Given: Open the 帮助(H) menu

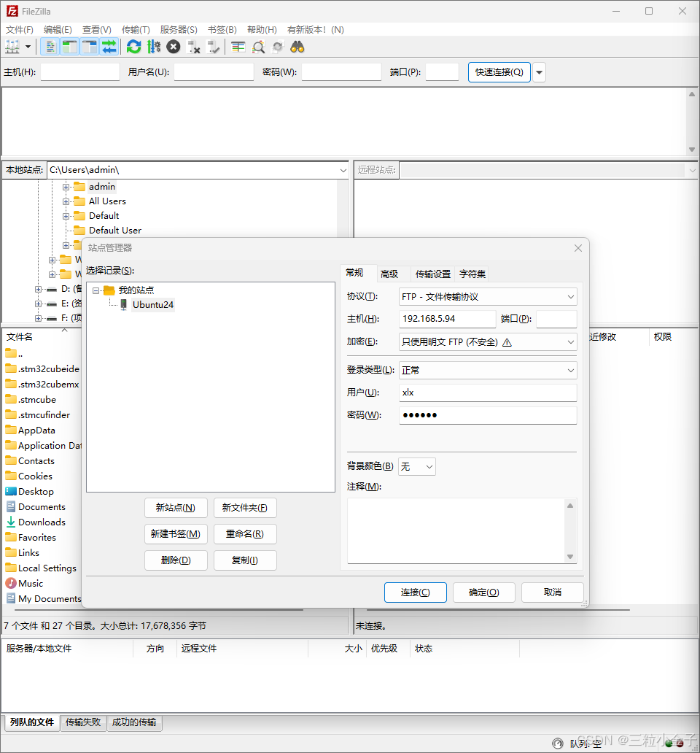Looking at the screenshot, I should (262, 30).
